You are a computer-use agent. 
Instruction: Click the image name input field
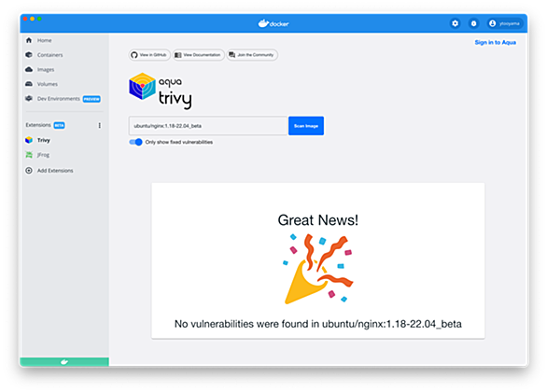click(208, 126)
